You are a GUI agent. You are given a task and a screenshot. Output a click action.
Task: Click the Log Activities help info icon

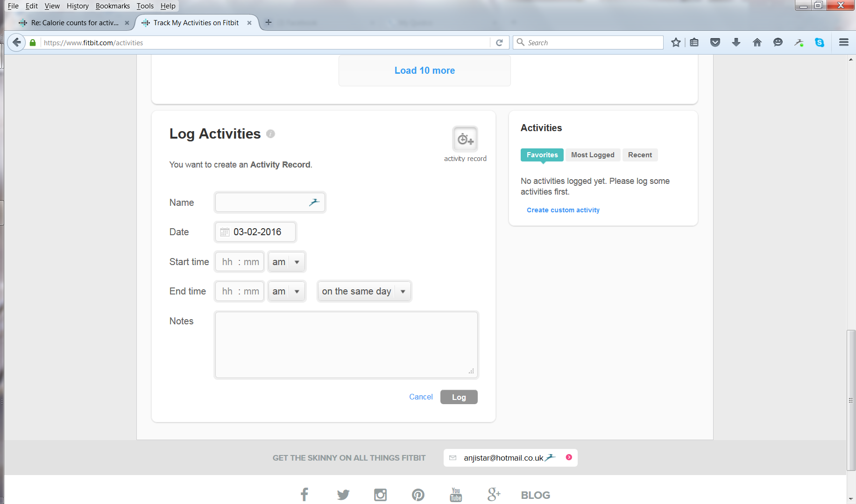(270, 134)
